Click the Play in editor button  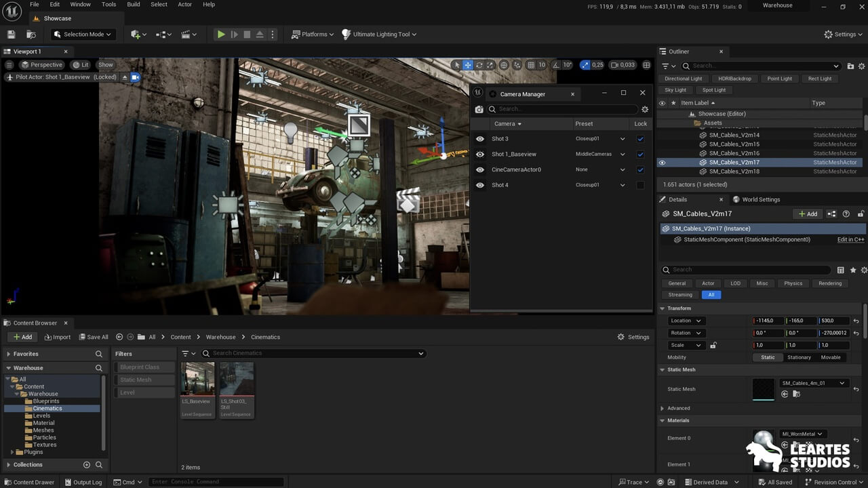[x=221, y=35]
